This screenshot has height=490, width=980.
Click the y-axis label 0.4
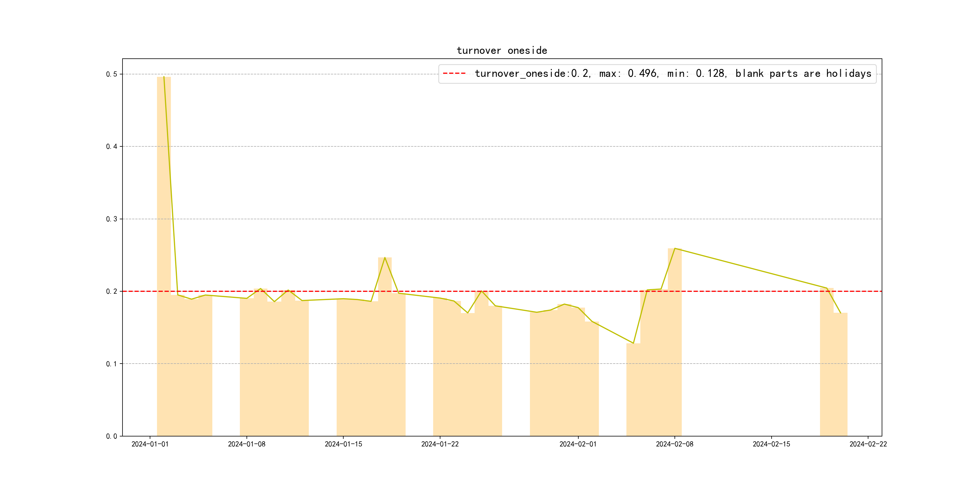[x=112, y=146]
